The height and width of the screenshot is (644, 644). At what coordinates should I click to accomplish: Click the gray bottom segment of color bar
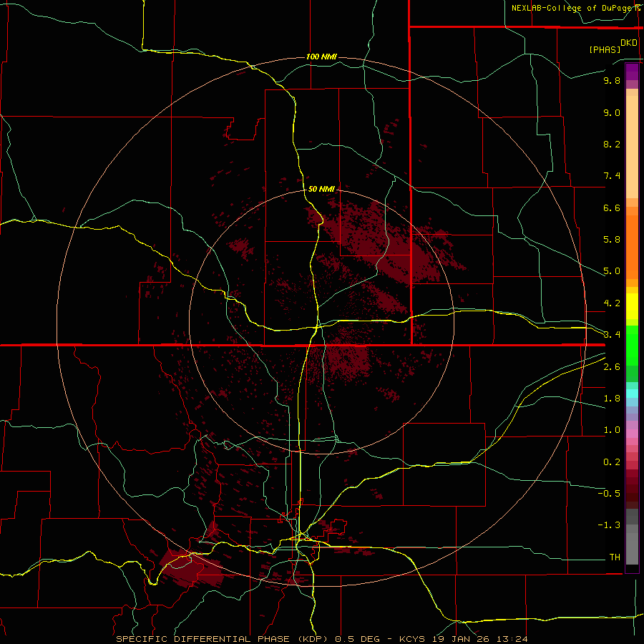pos(632,546)
